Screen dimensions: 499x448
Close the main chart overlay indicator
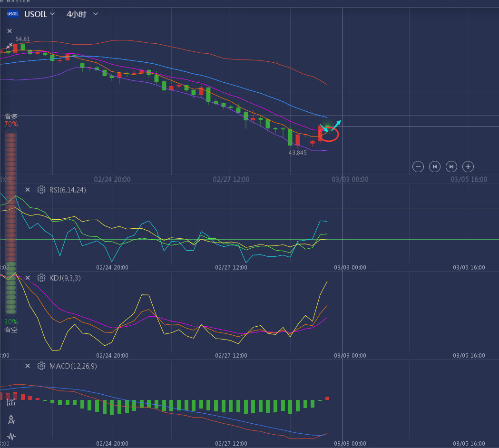tap(10, 31)
